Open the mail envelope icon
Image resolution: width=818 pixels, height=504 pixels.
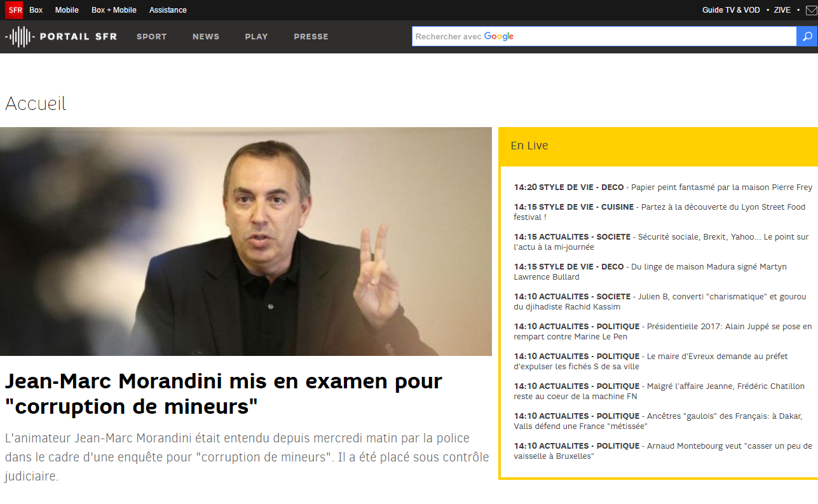[810, 10]
